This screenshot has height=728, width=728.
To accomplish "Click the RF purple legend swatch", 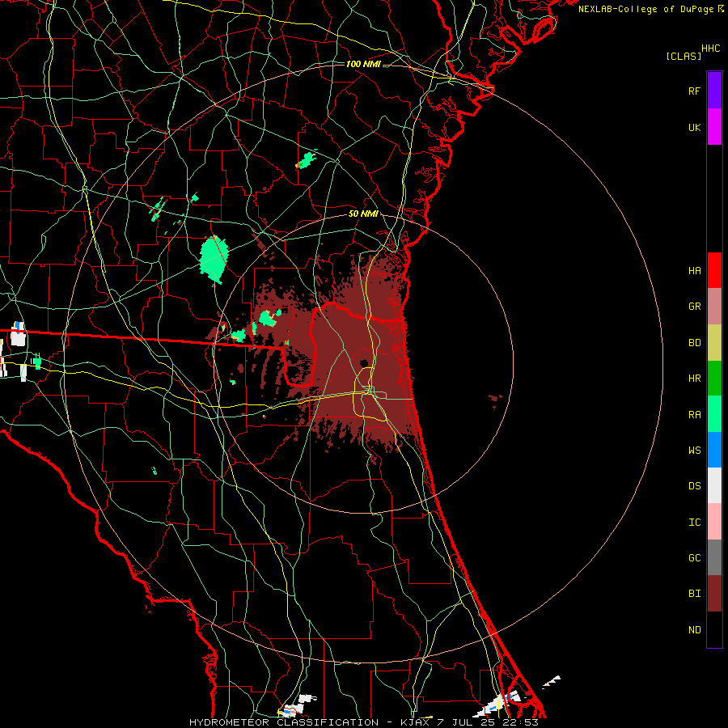I will click(714, 91).
